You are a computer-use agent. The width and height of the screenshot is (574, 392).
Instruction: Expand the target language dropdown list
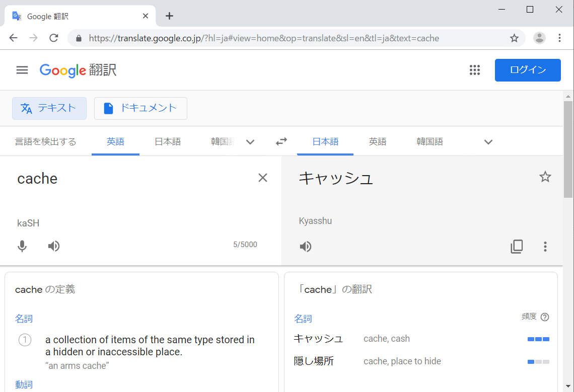tap(488, 142)
